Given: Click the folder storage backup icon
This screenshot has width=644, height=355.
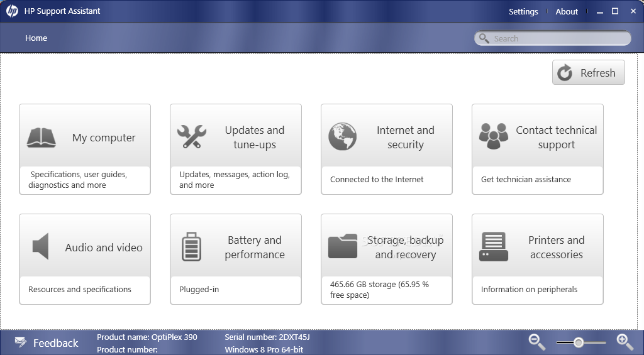Looking at the screenshot, I should pos(343,246).
